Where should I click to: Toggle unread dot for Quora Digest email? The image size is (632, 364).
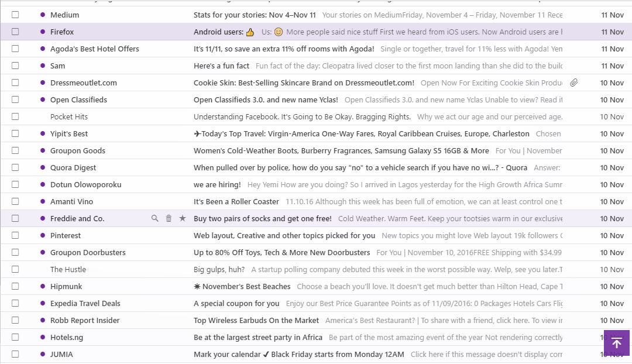pyautogui.click(x=43, y=167)
